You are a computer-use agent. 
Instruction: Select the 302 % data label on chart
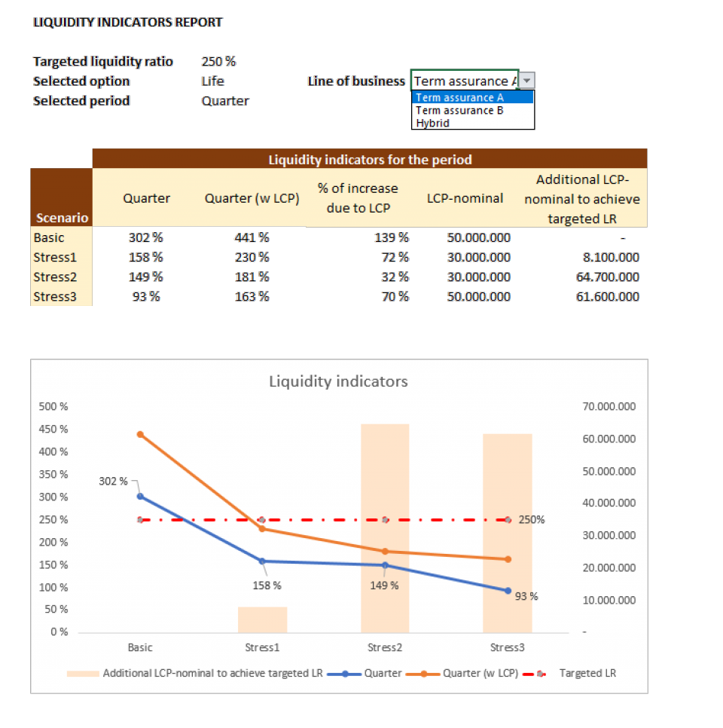[113, 481]
